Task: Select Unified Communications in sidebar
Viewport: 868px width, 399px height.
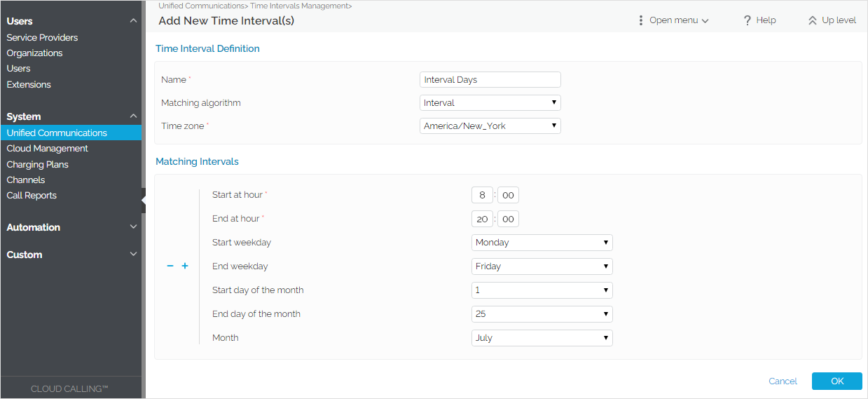Action: click(71, 133)
